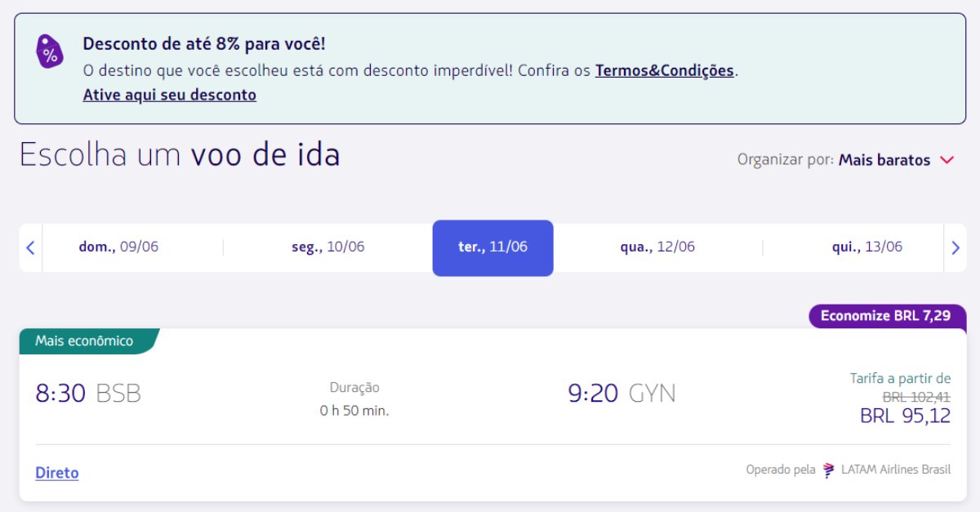Click the LATAM Airlines logo icon

(829, 470)
